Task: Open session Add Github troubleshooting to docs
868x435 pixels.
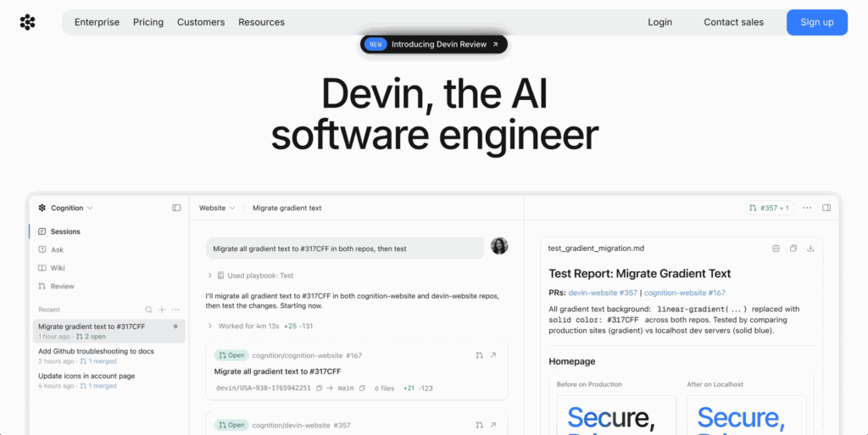Action: tap(109, 356)
